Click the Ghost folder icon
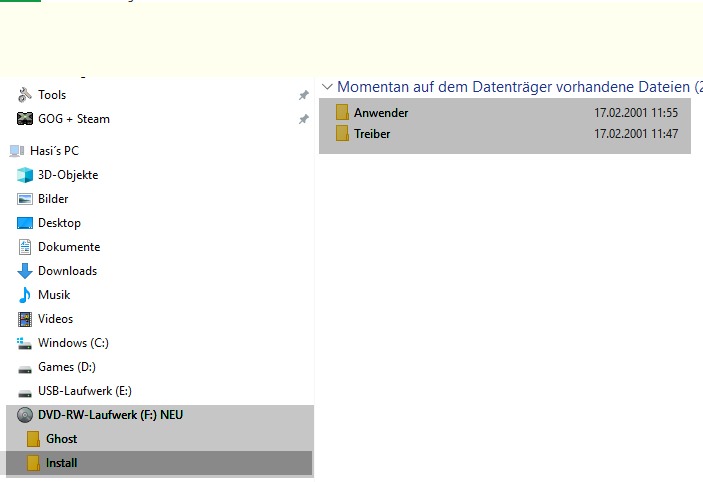This screenshot has height=482, width=703. click(33, 439)
